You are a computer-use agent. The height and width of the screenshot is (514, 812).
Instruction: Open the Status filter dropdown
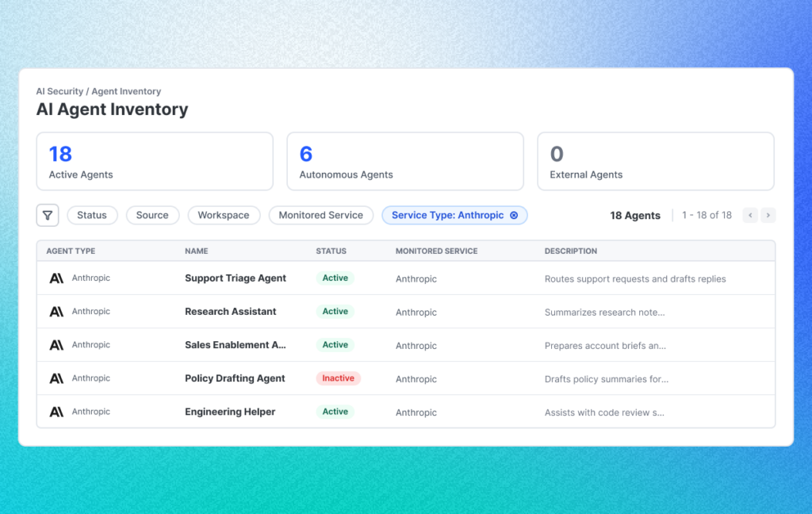tap(92, 215)
